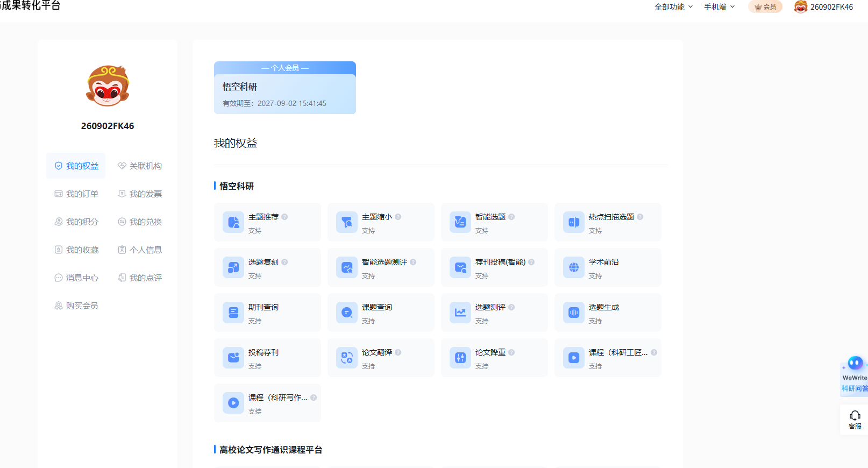
Task: Click the help icon beside 智能选题测评
Action: 413,262
